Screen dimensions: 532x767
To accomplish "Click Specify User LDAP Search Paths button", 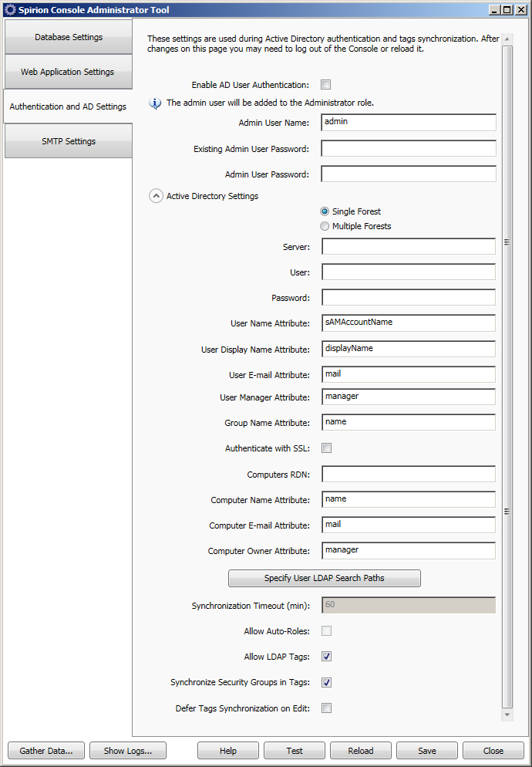I will click(324, 578).
